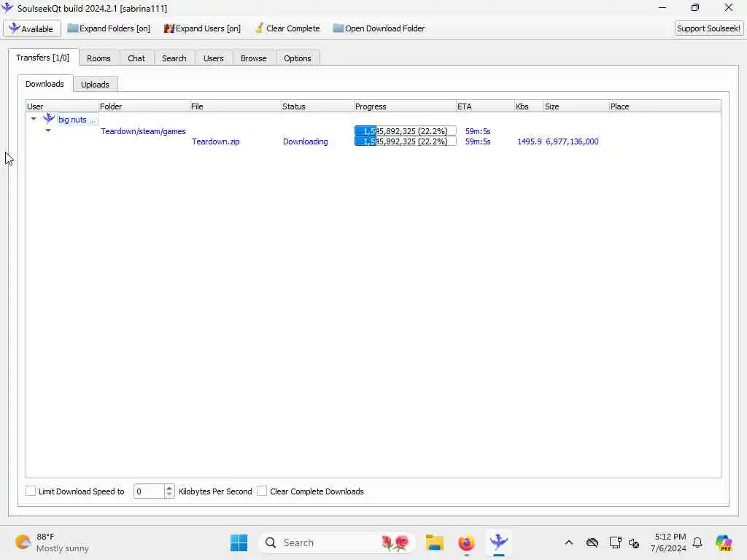
Task: Click the bird icon beside big nuts
Action: point(49,119)
